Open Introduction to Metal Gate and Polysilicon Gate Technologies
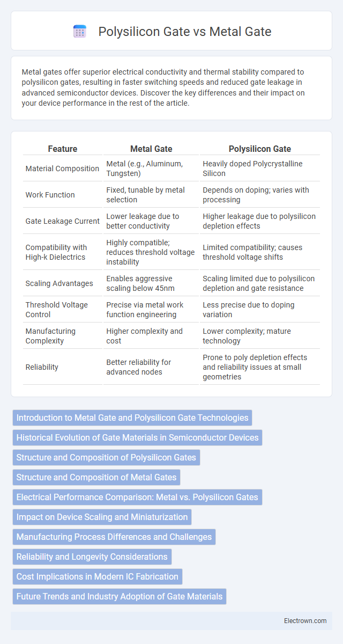 [x=132, y=418]
